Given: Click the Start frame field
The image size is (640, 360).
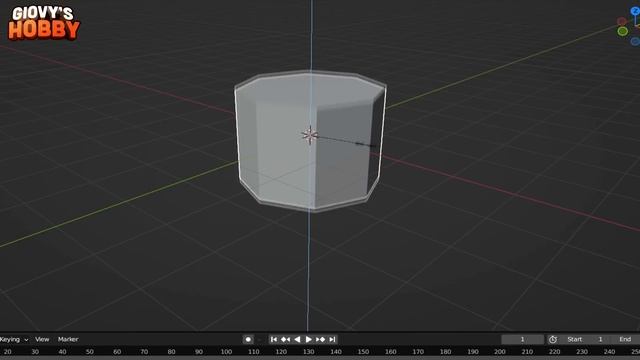Looking at the screenshot, I should coord(585,339).
